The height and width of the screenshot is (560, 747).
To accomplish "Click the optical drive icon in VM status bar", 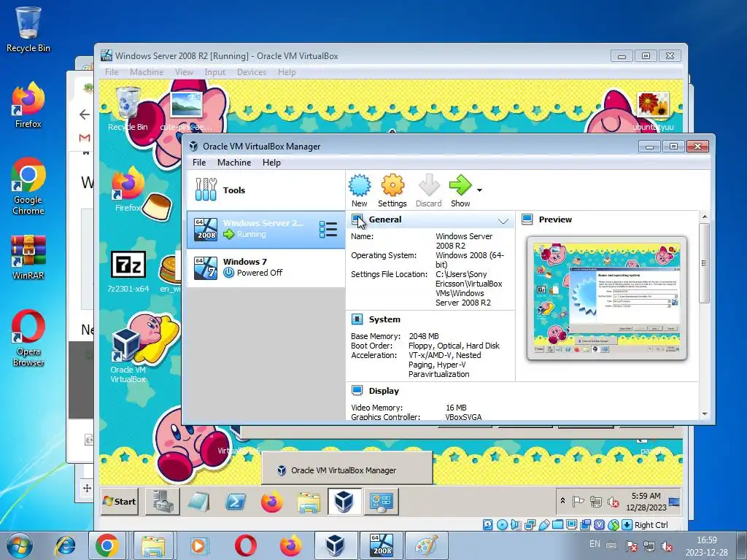I will [x=502, y=525].
